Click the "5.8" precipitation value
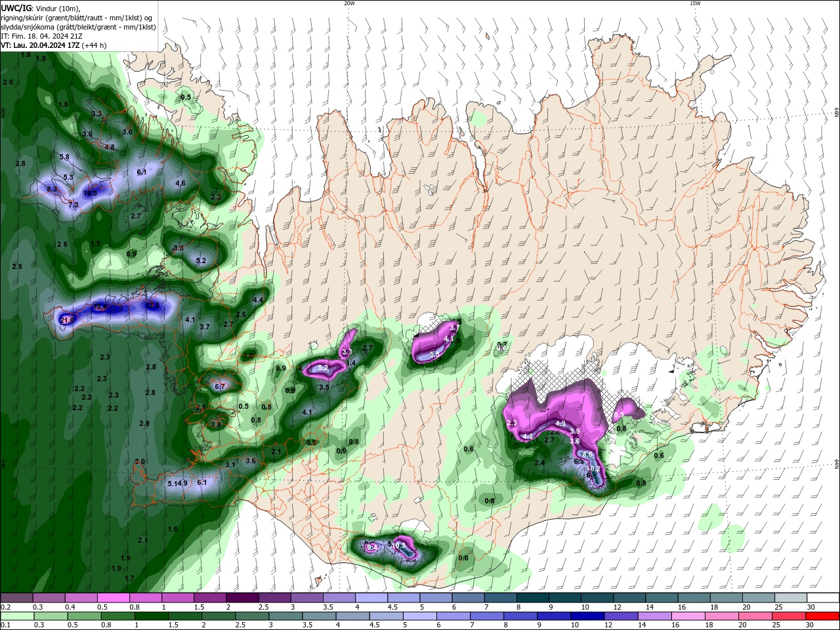840x630 pixels. (64, 157)
